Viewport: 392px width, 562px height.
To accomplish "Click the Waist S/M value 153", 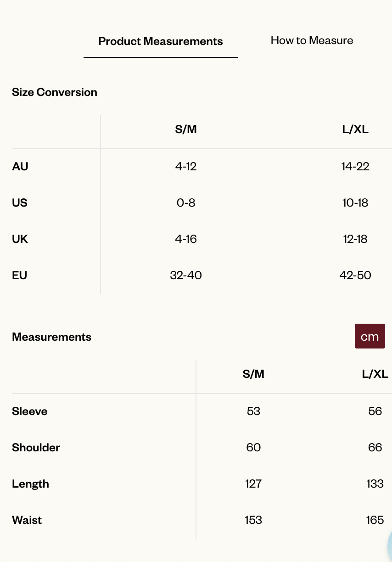I will (253, 520).
